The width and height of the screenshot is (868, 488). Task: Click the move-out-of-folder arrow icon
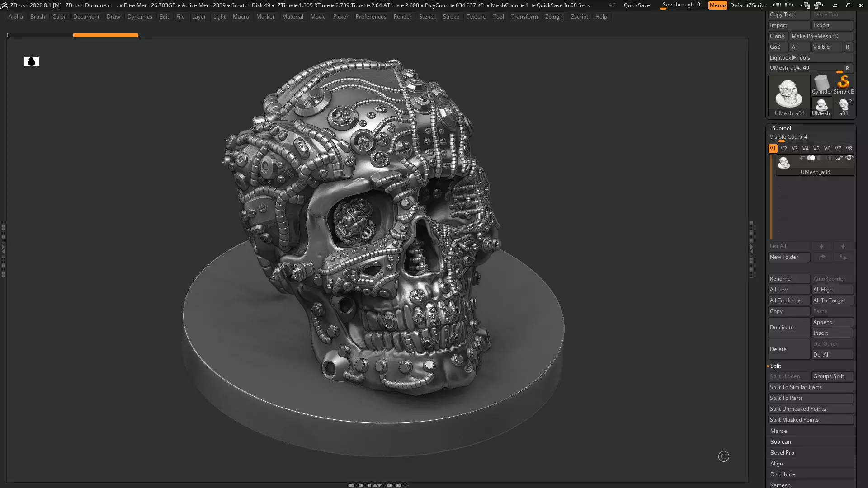(843, 257)
